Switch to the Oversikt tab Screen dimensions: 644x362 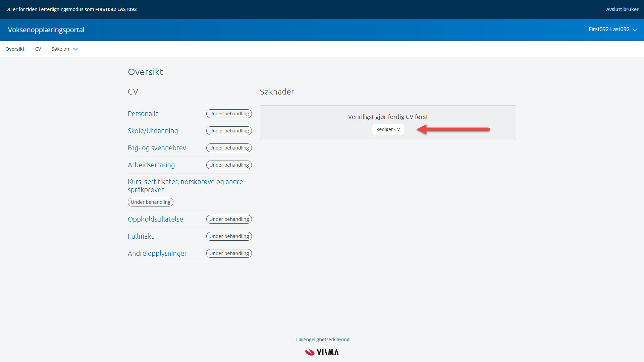pos(15,49)
